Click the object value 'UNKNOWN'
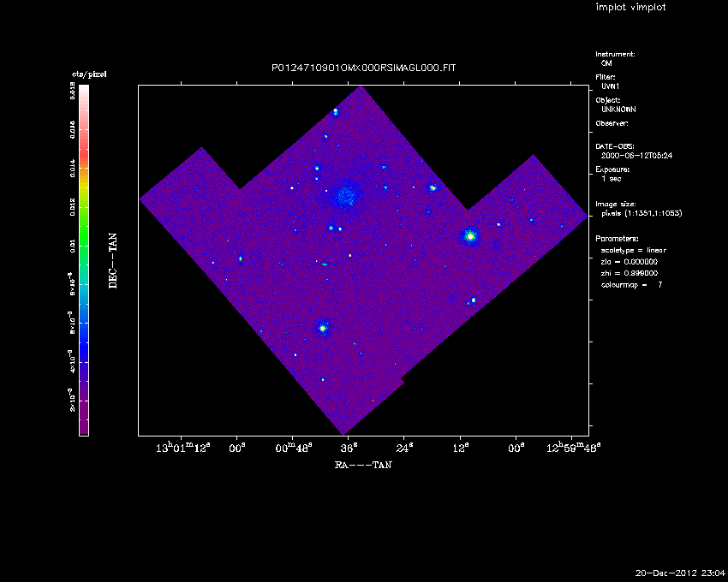Screen dimensions: 728x582 click(x=618, y=110)
